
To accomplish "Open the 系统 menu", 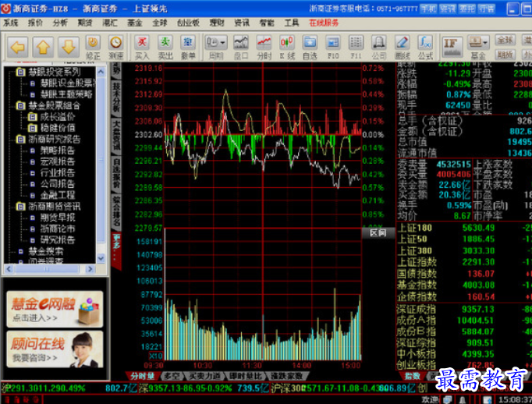I will (x=10, y=23).
